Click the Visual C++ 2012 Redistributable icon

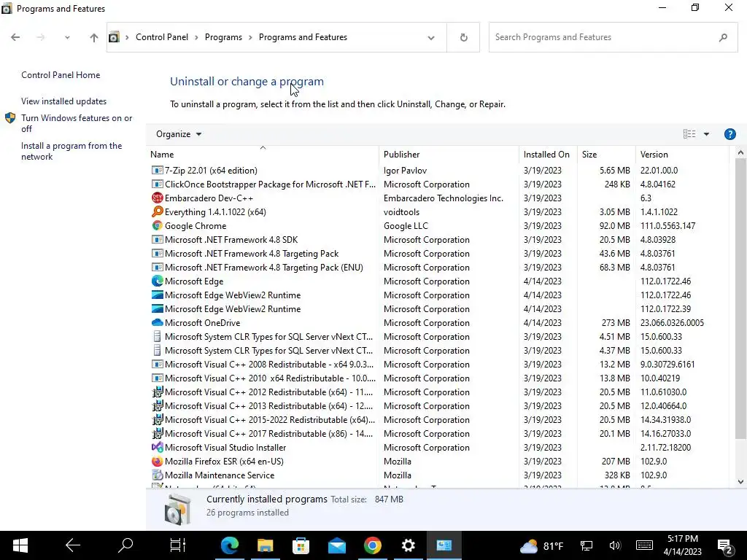[158, 392]
